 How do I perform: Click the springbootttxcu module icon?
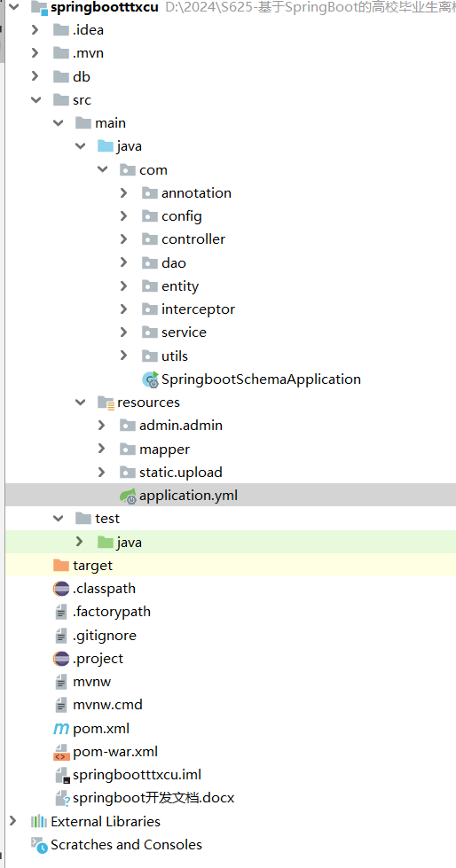(39, 8)
